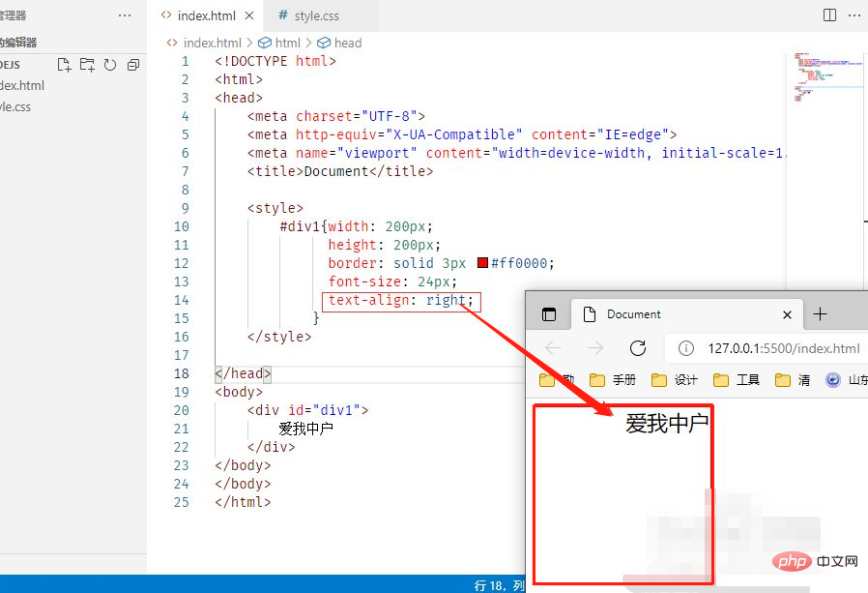Image resolution: width=868 pixels, height=593 pixels.
Task: Open the 清 bookmarks folder
Action: tap(793, 379)
